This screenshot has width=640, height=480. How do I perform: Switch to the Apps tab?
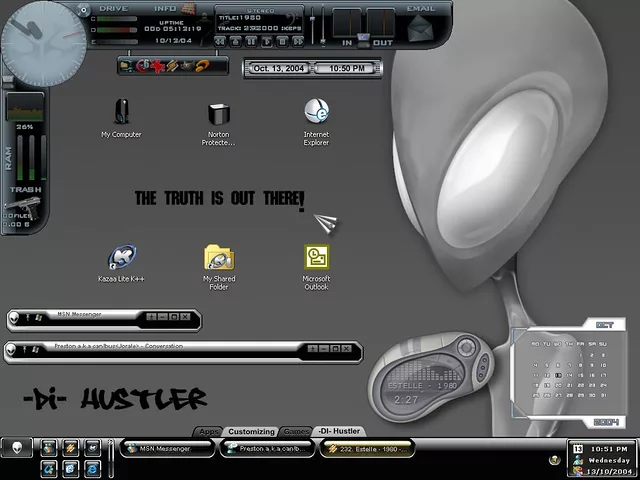click(x=208, y=431)
